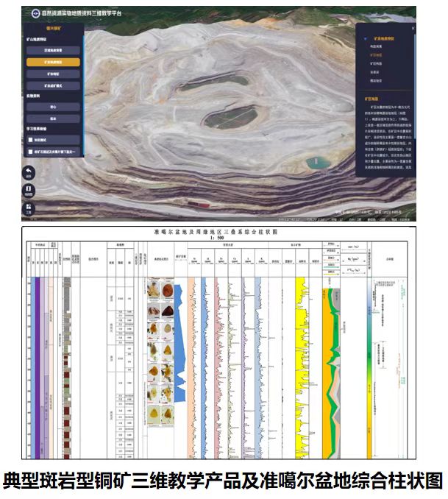Screen dimensions: 448x499
Task: Tick the second checkbox at bottom of left panel
Action: pos(30,152)
